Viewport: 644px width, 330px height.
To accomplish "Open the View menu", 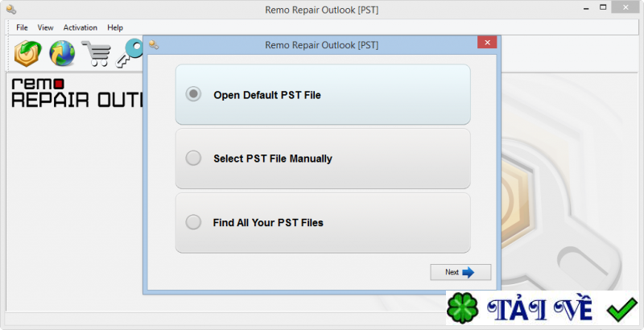I will point(45,27).
